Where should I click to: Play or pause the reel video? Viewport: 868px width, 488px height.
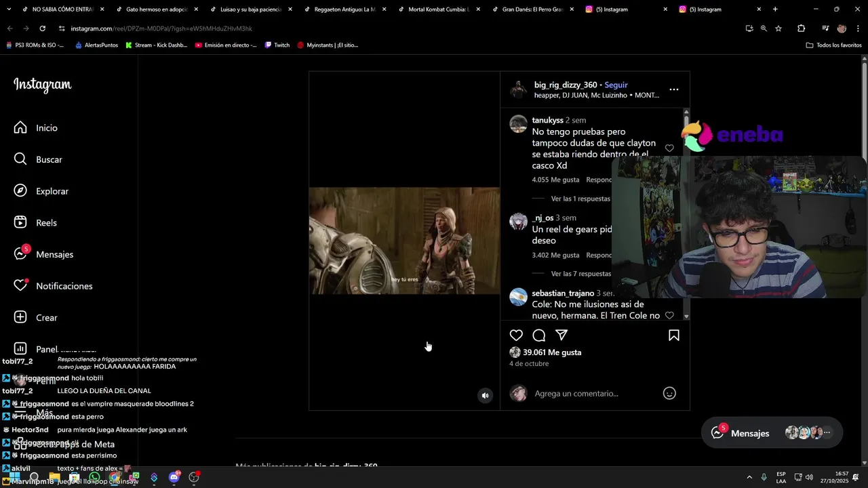pos(404,241)
